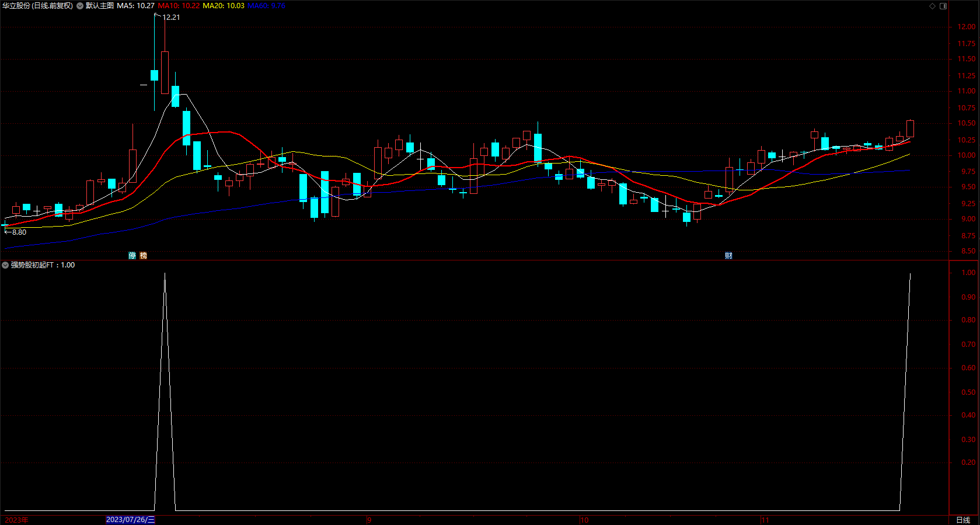Viewport: 980px width, 525px height.
Task: Click the month 10 marker on time axis
Action: [x=584, y=520]
